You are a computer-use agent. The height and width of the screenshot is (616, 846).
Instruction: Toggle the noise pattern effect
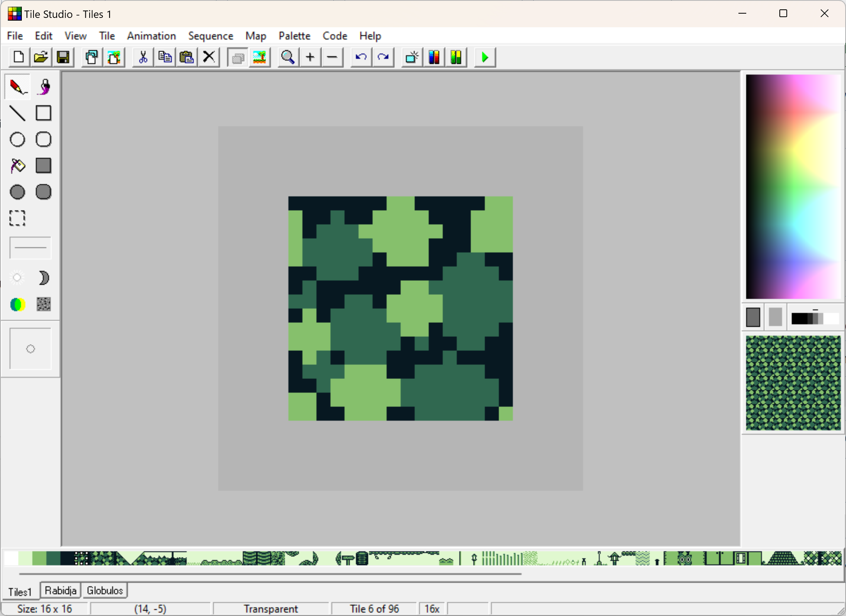point(44,304)
